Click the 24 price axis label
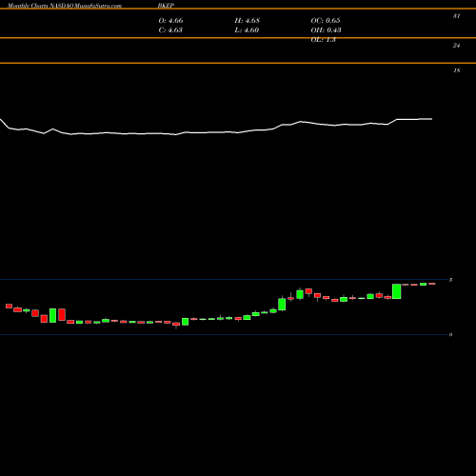Image resolution: width=476 pixels, height=476 pixels. pos(456,46)
